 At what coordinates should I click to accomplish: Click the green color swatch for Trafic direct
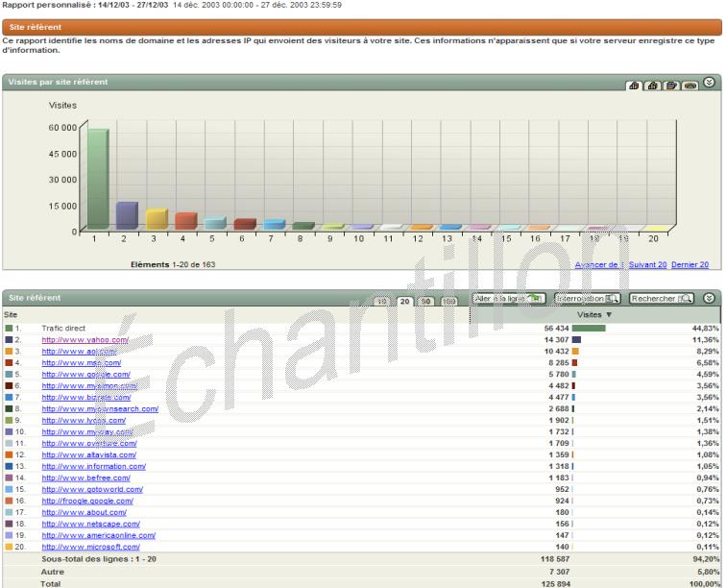click(x=9, y=329)
